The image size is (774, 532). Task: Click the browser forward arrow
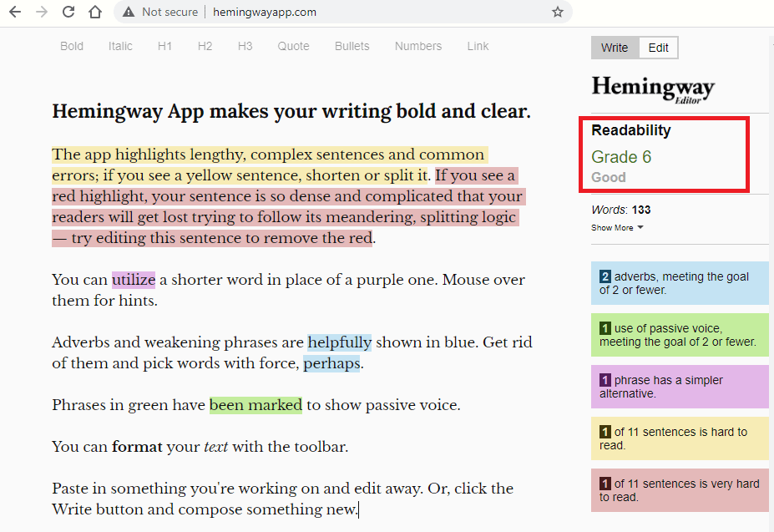[x=42, y=12]
